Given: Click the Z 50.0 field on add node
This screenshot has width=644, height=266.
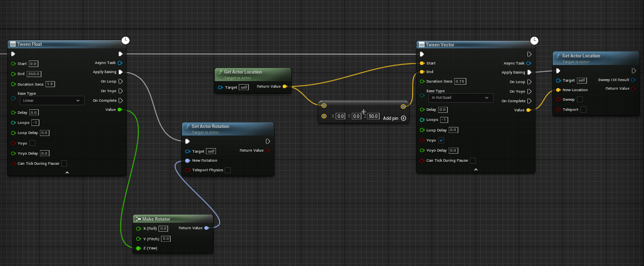Looking at the screenshot, I should (373, 116).
